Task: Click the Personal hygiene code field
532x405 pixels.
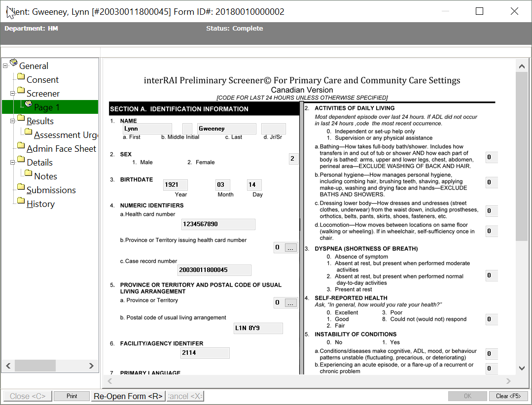Action: coord(492,182)
